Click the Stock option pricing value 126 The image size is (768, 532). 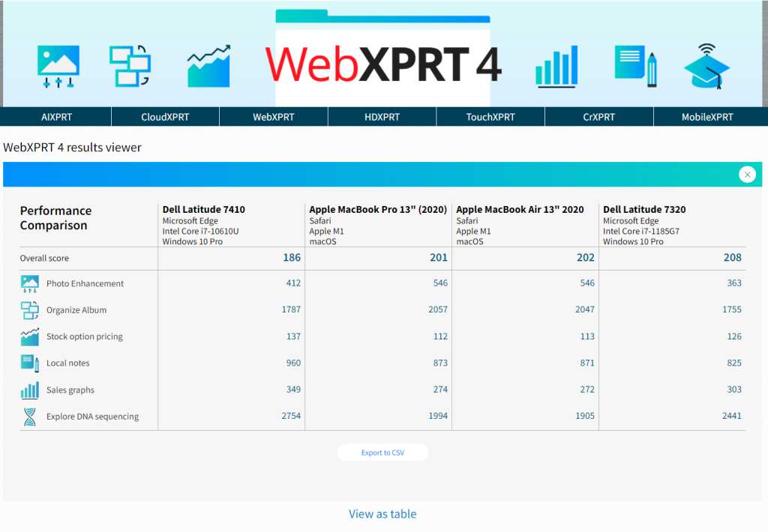click(x=734, y=336)
